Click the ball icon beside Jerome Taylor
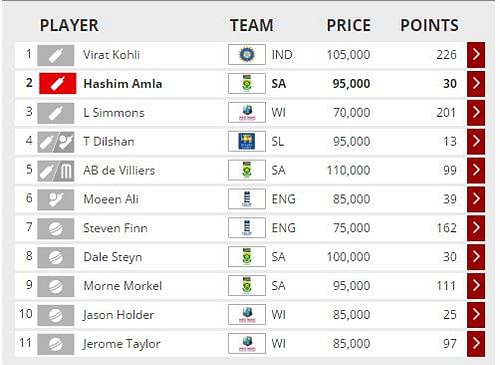 [56, 344]
